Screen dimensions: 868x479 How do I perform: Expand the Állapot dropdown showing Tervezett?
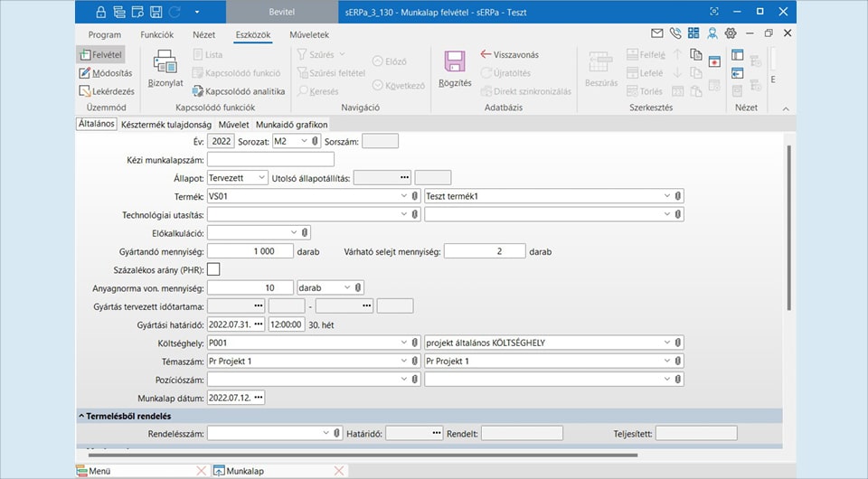(x=261, y=177)
